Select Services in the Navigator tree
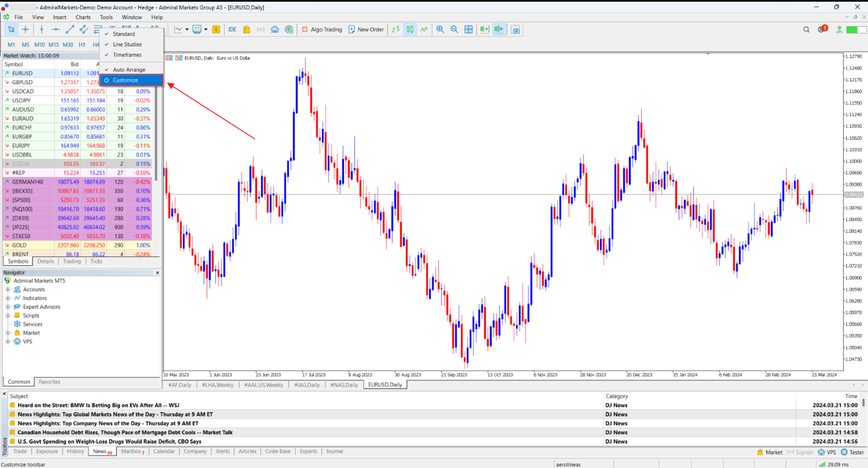Viewport: 868px width, 468px height. [33, 324]
